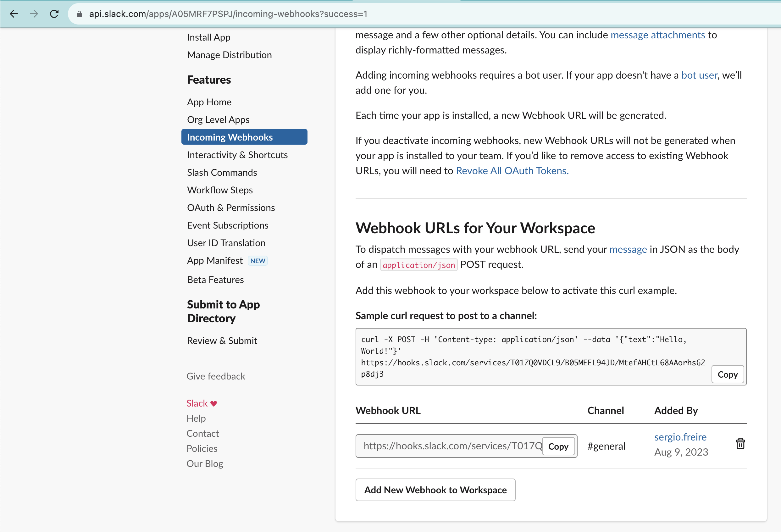The height and width of the screenshot is (532, 781).
Task: Go back with the browser back arrow
Action: click(14, 14)
